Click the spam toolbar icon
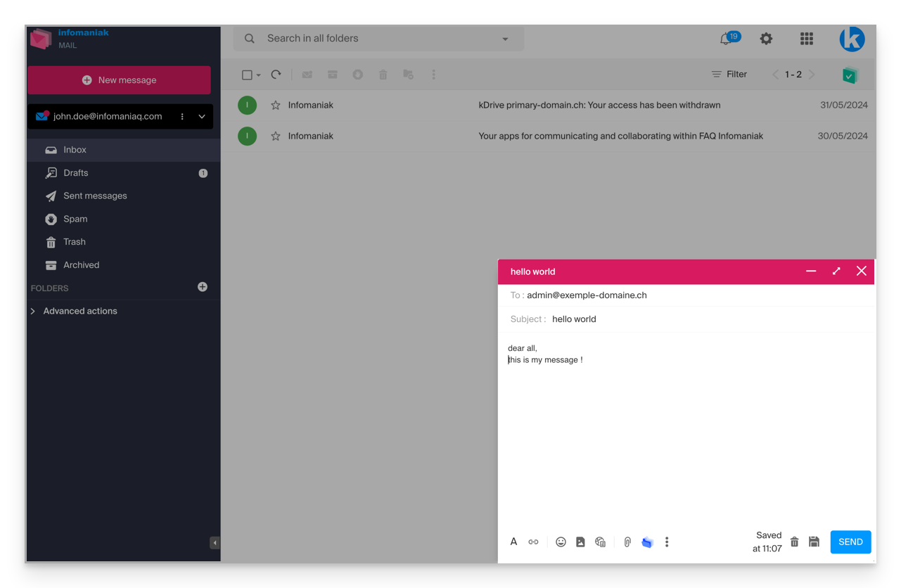901x588 pixels. 358,75
